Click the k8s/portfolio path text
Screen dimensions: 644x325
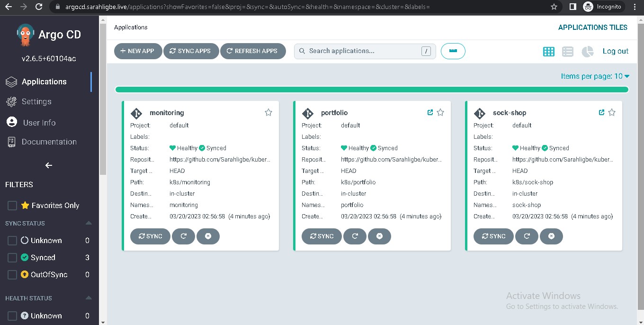pos(358,182)
